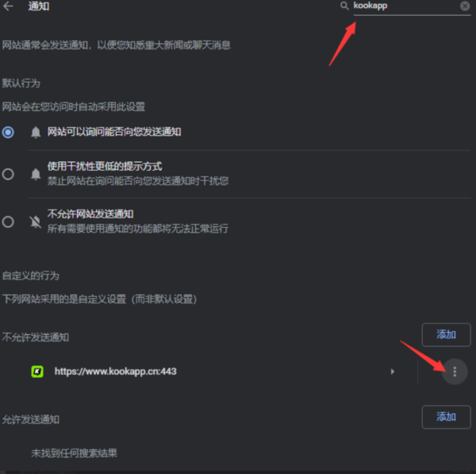Open the three-dot menu for kookapp.cn
Screen dimensions: 476x474
tap(455, 372)
